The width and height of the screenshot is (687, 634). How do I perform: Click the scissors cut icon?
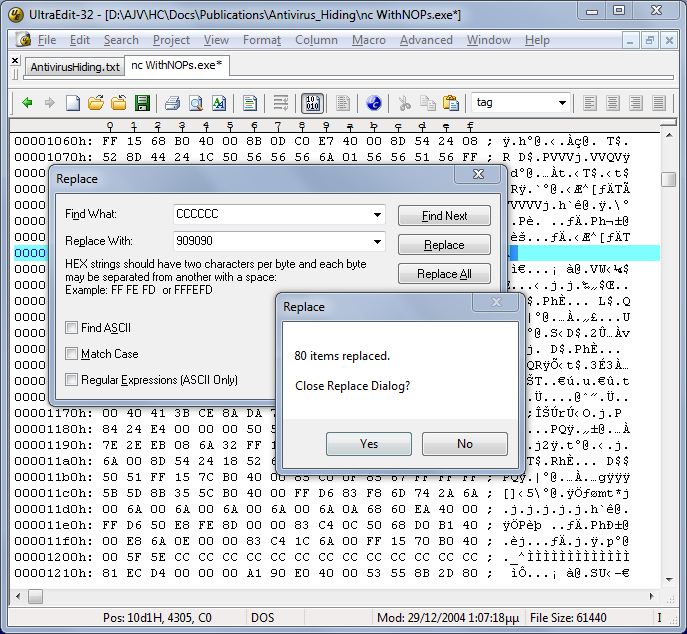tap(404, 103)
